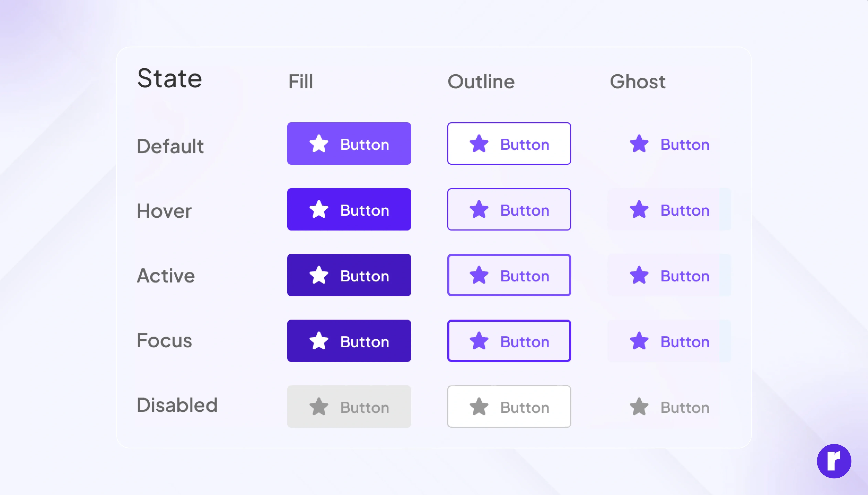Click the star icon in the Focus Fill button
868x495 pixels.
pyautogui.click(x=319, y=341)
